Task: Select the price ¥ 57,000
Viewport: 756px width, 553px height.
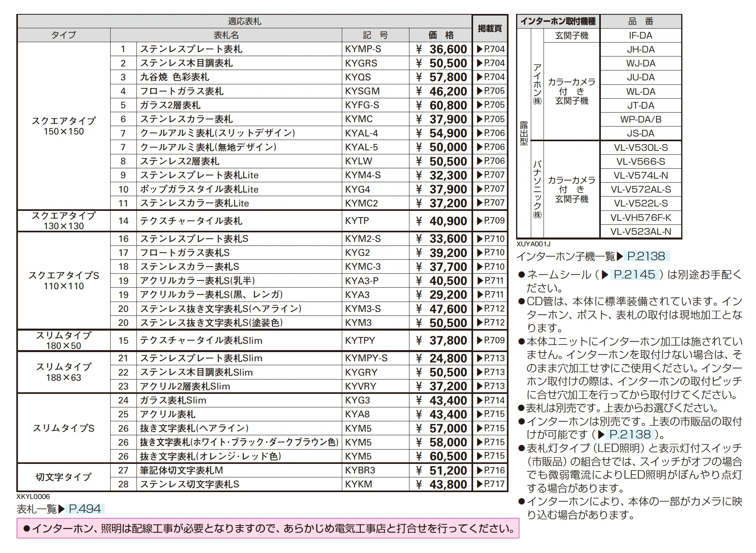Action: [x=441, y=428]
